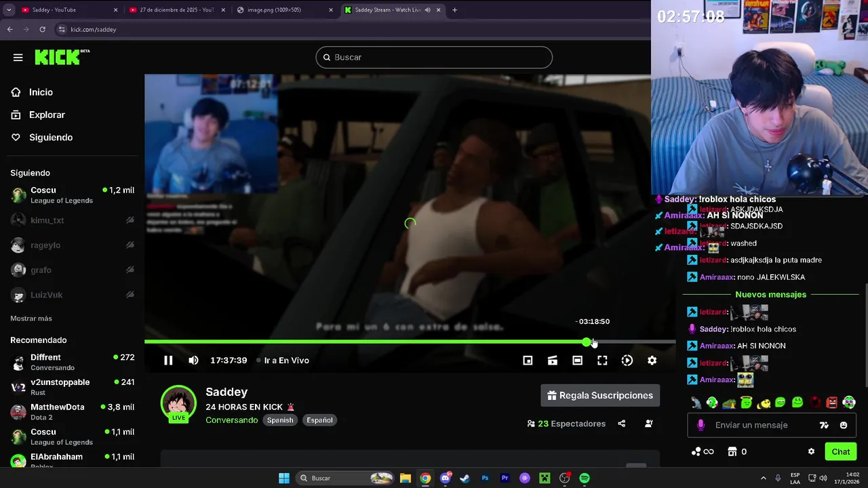868x488 pixels.
Task: Switch to '27 de diciembre de 2025' tab
Action: tap(176, 10)
